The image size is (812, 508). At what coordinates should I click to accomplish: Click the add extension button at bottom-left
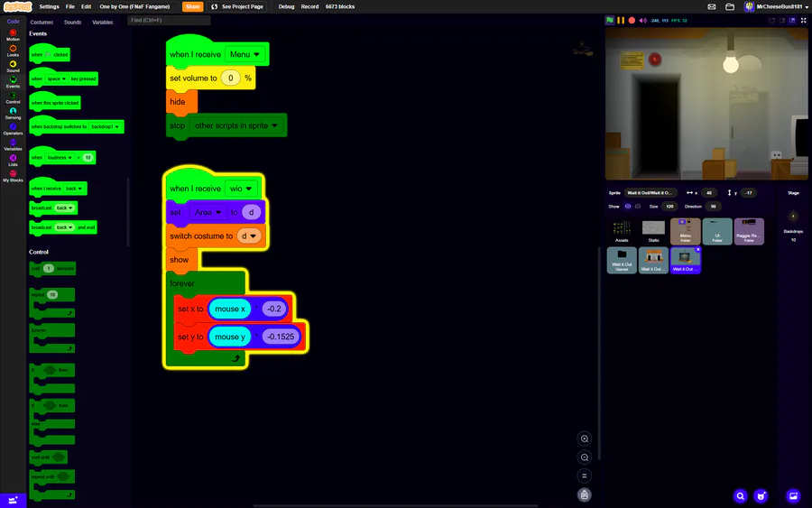pos(13,500)
